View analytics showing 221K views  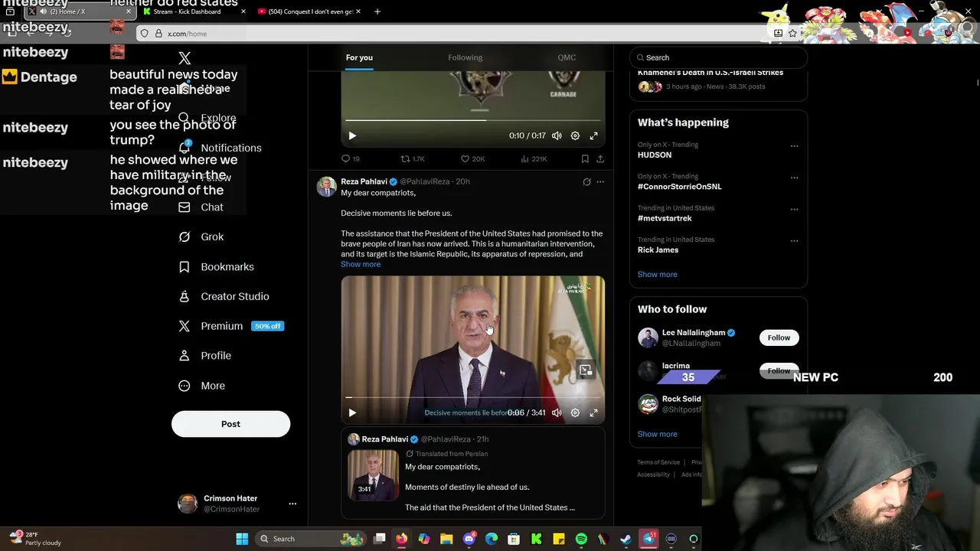(534, 158)
